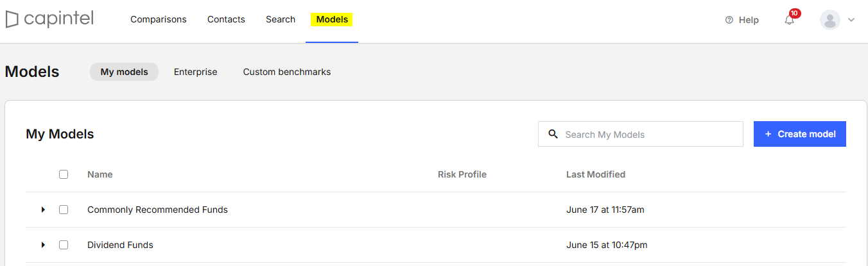Switch to the Enterprise tab
Viewport: 868px width, 266px height.
(x=196, y=72)
